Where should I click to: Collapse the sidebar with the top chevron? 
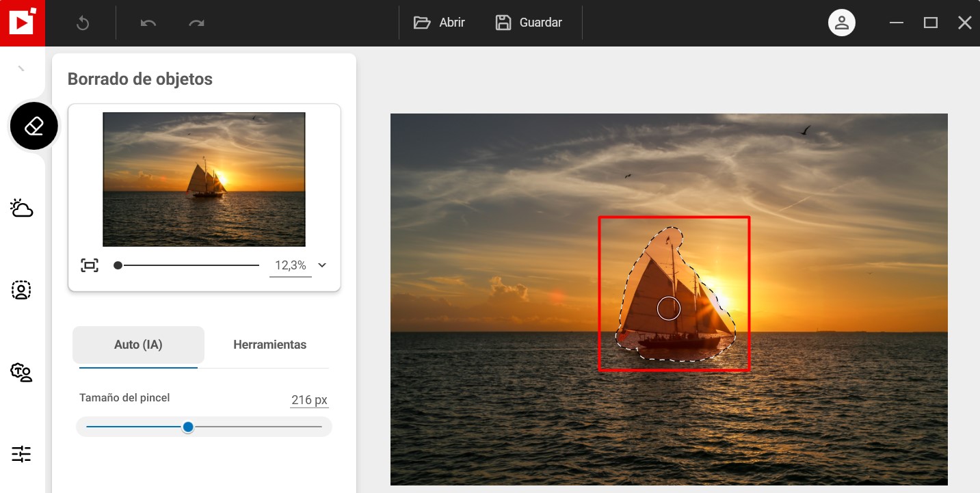click(21, 68)
